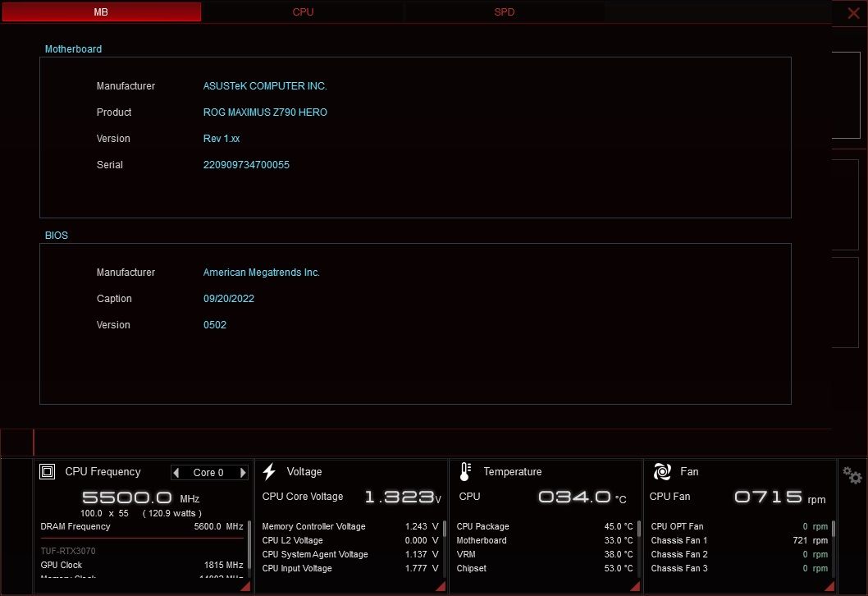Click the Chassis Fan 3 row
The width and height of the screenshot is (868, 596).
pyautogui.click(x=739, y=568)
